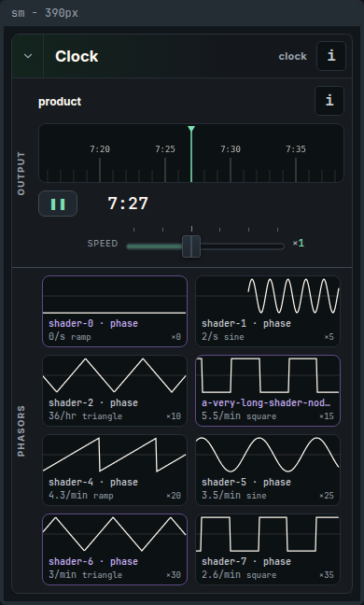Click the speed slider handle
This screenshot has width=364, height=605.
pos(191,246)
